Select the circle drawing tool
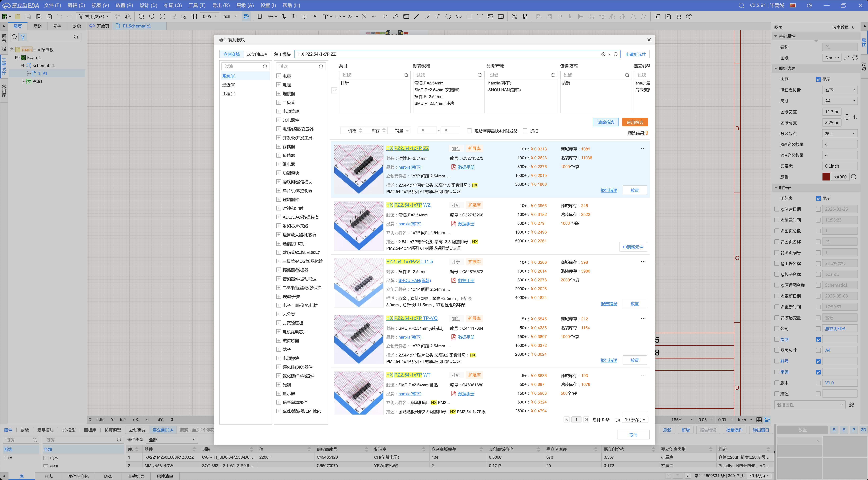 tap(448, 16)
